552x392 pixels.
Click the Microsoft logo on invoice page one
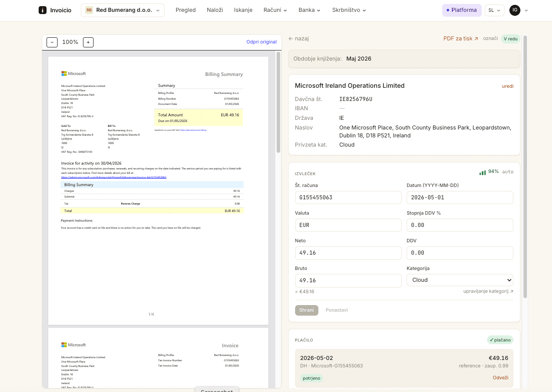click(73, 74)
